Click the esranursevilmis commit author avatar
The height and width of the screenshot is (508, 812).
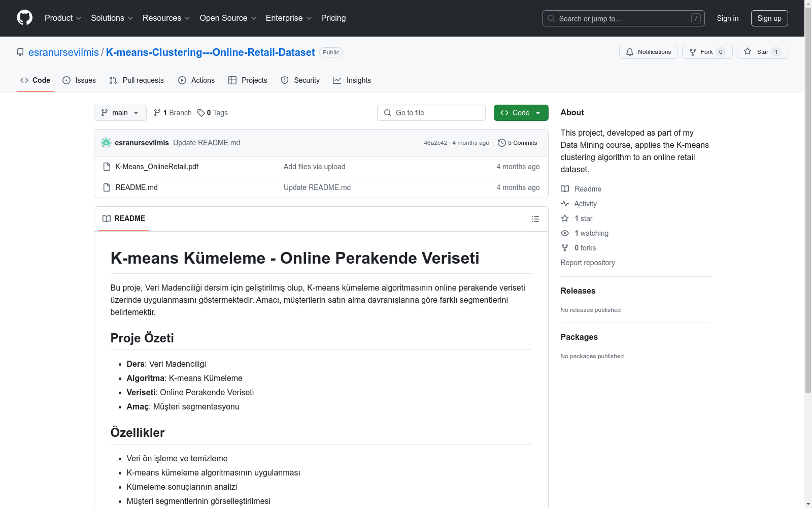[106, 143]
